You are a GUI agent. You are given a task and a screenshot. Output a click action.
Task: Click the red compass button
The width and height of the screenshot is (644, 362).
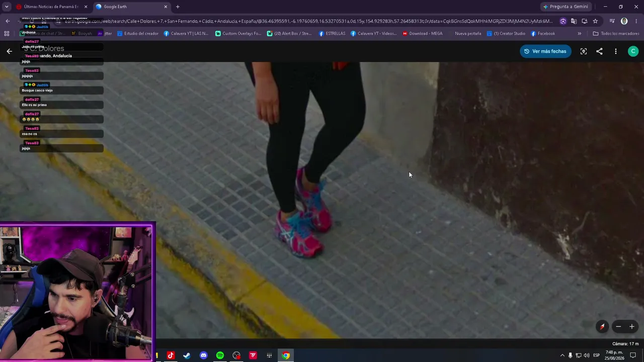[x=602, y=327]
